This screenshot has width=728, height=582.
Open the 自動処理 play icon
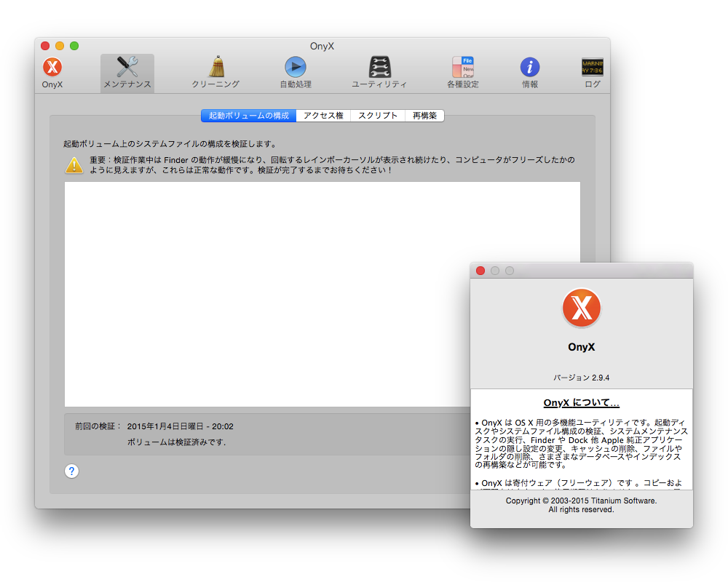tap(296, 67)
